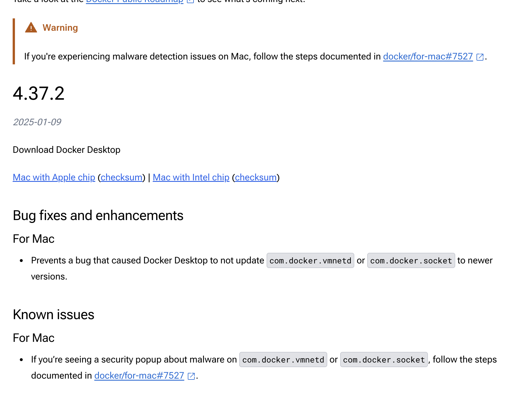Click the release date 2025-01-09

point(37,122)
